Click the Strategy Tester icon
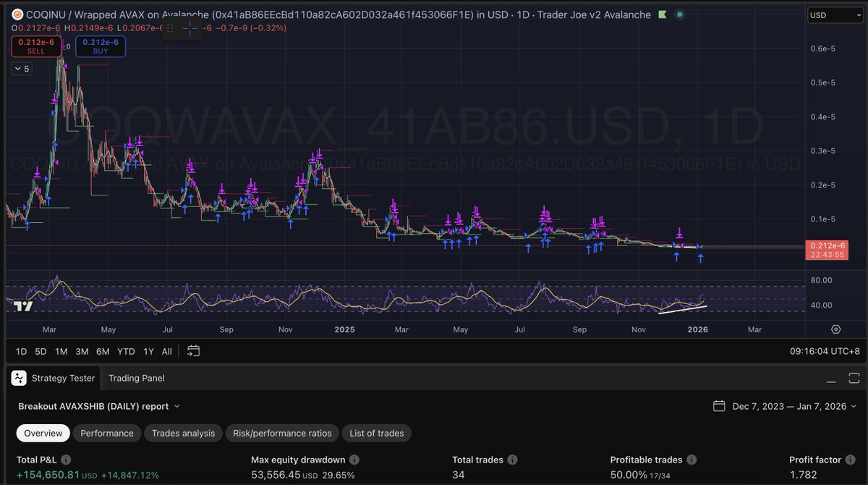The height and width of the screenshot is (485, 868). tap(19, 378)
